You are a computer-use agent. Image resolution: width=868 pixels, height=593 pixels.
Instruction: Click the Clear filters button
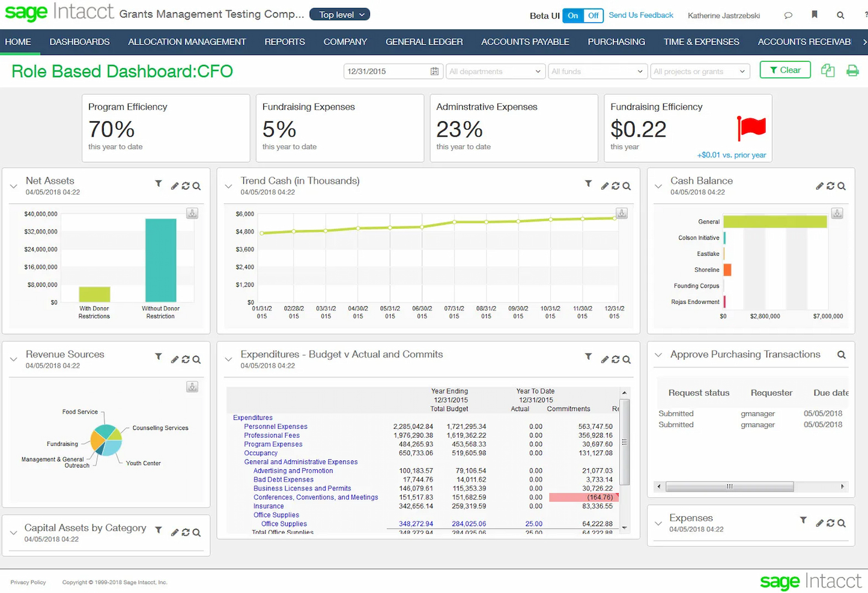[x=785, y=70]
